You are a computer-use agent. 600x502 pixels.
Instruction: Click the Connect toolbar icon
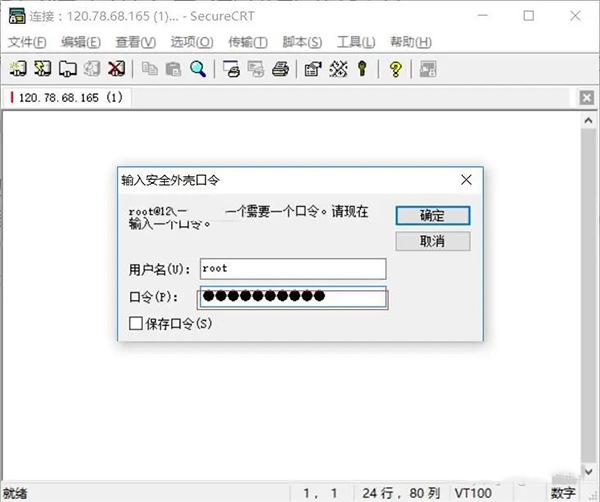(18, 69)
